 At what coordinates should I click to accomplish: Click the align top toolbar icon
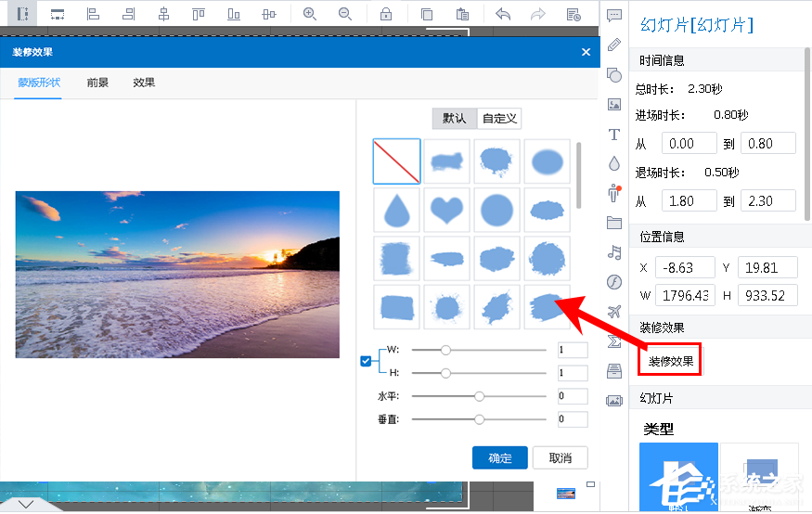pyautogui.click(x=199, y=14)
